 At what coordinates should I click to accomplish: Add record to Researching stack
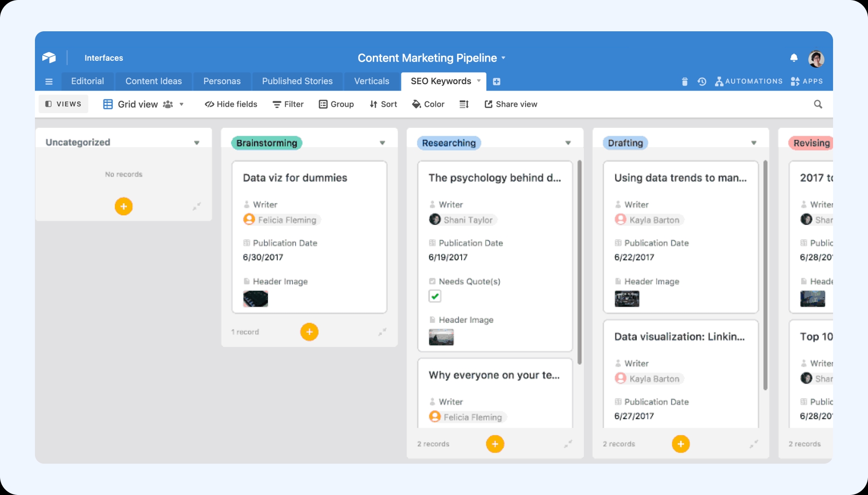pos(495,444)
